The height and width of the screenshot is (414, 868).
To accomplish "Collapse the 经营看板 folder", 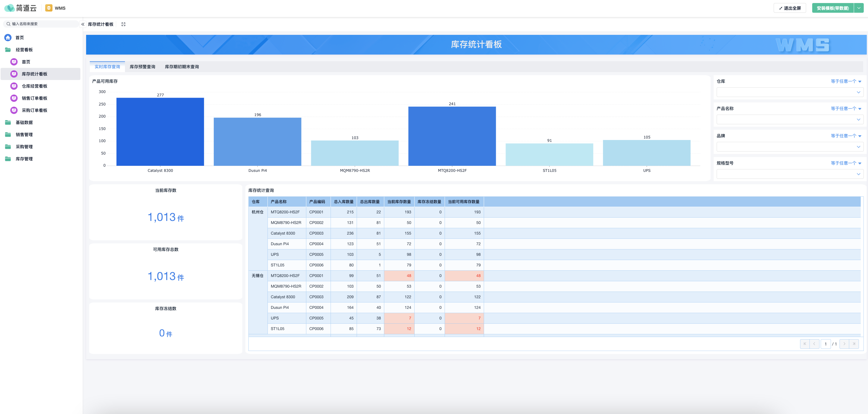I will [x=24, y=49].
